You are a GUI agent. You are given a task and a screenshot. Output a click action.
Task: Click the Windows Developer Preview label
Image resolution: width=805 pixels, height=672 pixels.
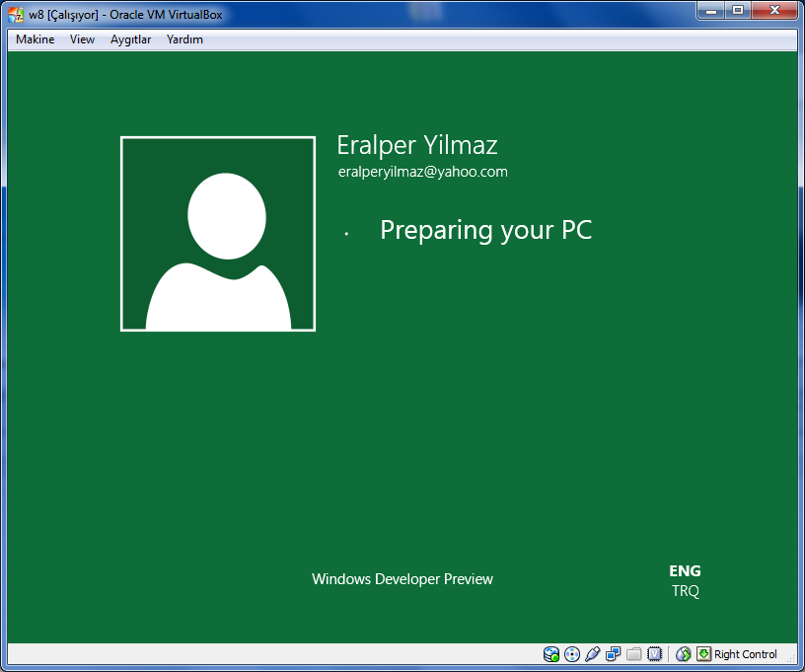tap(402, 579)
